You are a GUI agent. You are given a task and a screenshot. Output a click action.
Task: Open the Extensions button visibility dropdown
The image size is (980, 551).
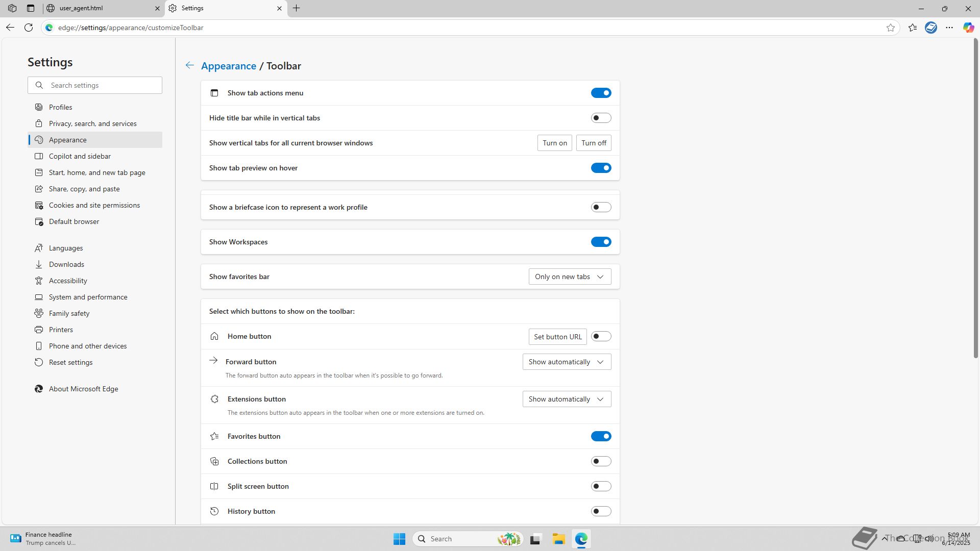pyautogui.click(x=567, y=399)
